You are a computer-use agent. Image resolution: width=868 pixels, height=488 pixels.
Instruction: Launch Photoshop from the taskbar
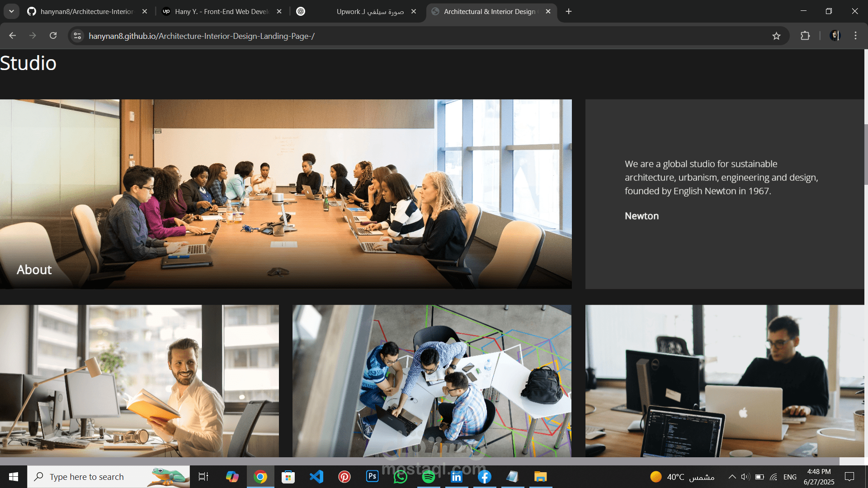pos(372,477)
